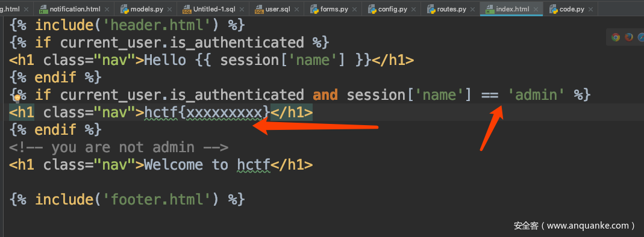Place cursor in include('footer.html') line

[x=127, y=200]
